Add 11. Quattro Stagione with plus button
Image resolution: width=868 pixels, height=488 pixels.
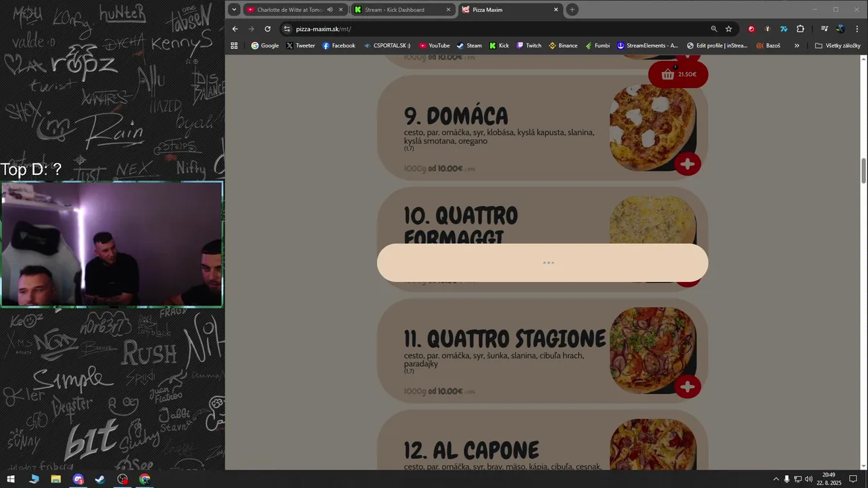click(688, 386)
